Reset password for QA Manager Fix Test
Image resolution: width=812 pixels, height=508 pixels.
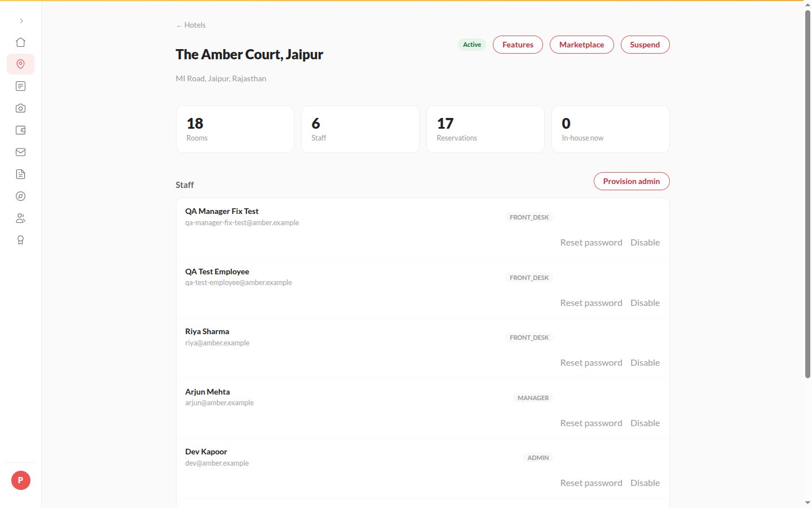591,243
